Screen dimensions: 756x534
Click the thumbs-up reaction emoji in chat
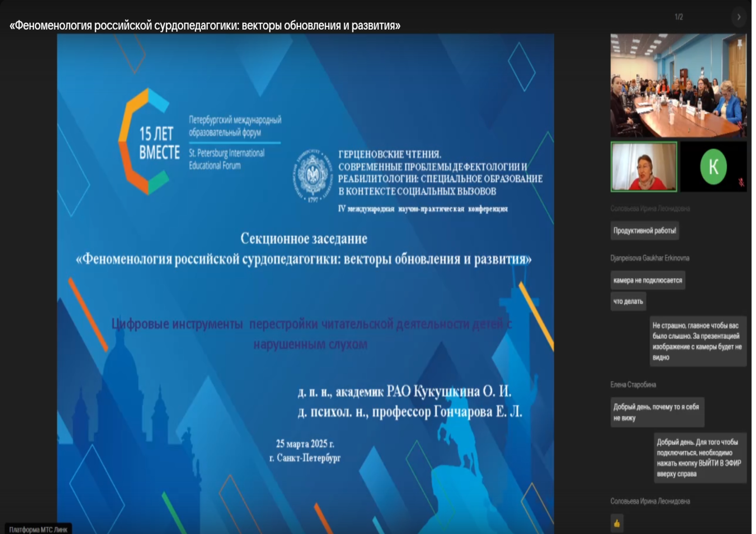coord(617,523)
